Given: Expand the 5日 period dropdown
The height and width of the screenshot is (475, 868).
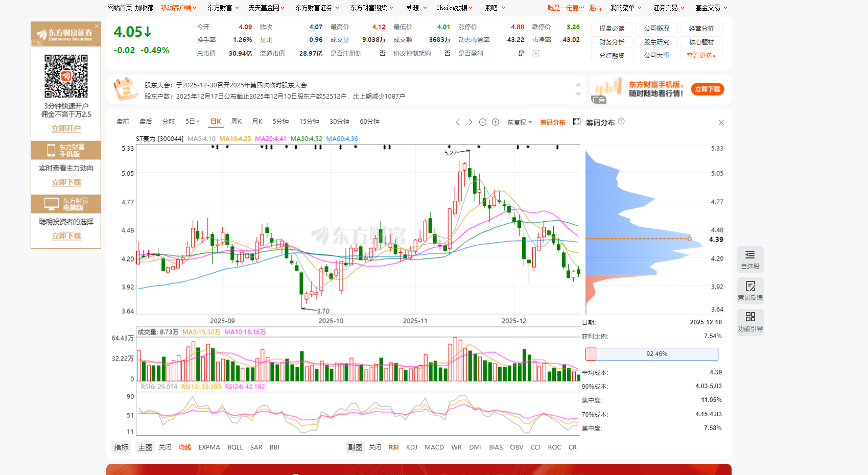Looking at the screenshot, I should coord(192,122).
